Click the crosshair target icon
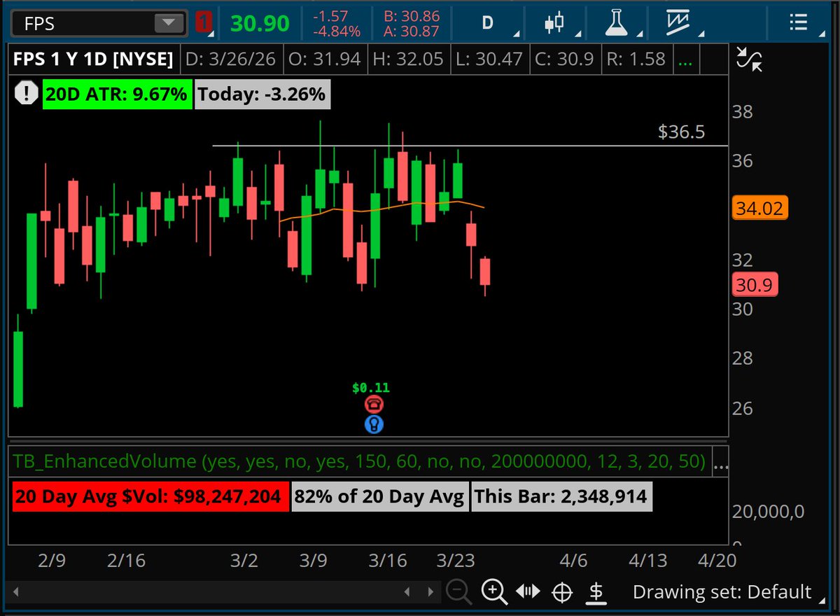The image size is (840, 616). coord(562,592)
